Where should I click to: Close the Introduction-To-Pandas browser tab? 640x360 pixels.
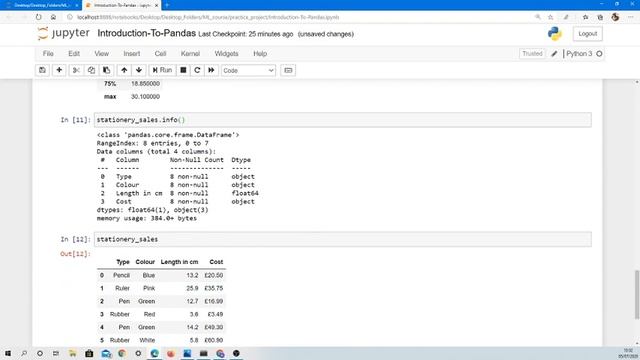[156, 5]
